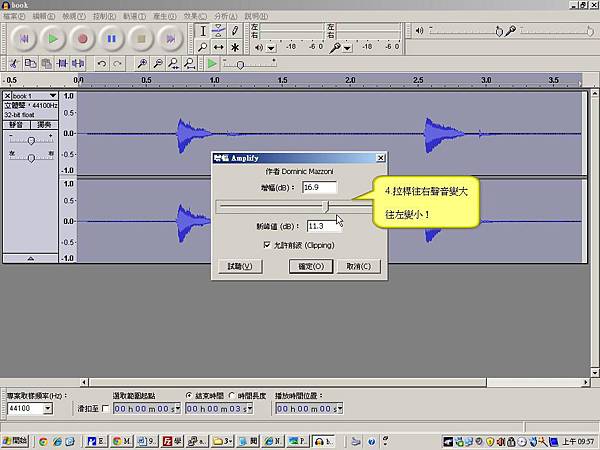This screenshot has height=450, width=600.
Task: Click the Amplify gain slider handle
Action: pos(326,207)
